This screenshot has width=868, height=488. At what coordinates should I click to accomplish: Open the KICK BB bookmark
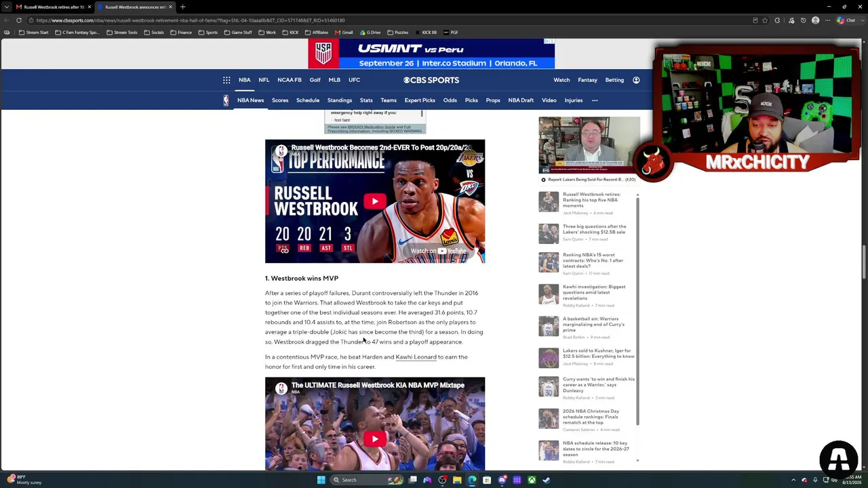[425, 33]
